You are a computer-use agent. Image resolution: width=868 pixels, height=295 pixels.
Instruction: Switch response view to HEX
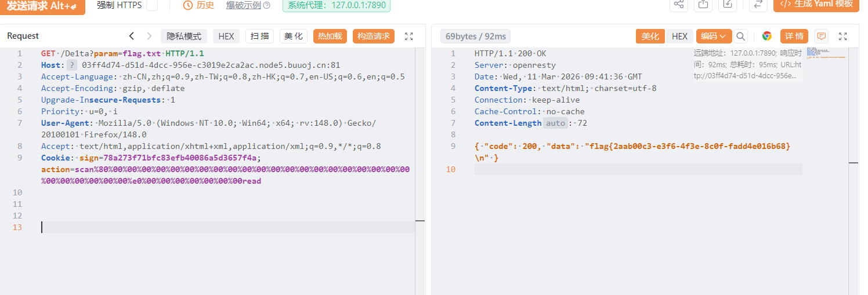point(679,36)
